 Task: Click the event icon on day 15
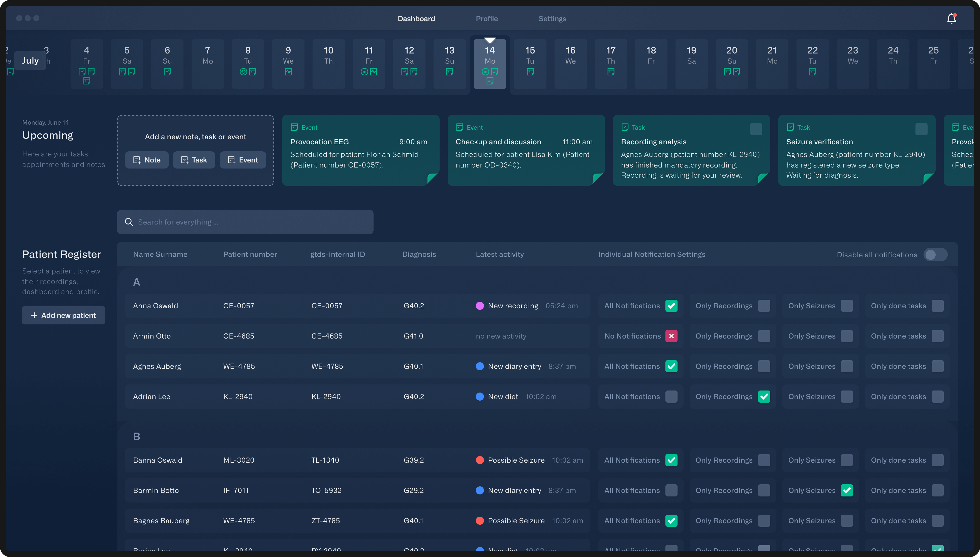click(x=530, y=72)
